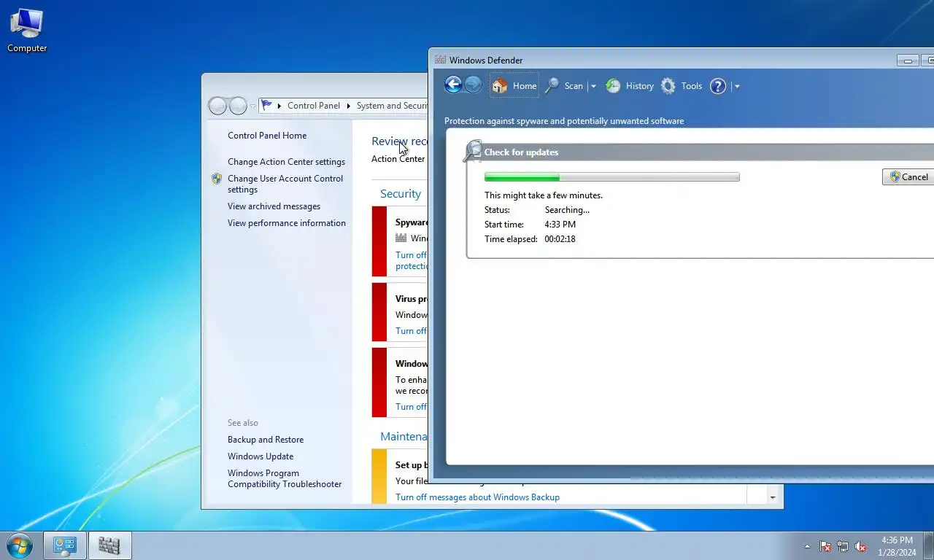The width and height of the screenshot is (934, 560).
Task: Open the Windows Start menu
Action: [19, 545]
